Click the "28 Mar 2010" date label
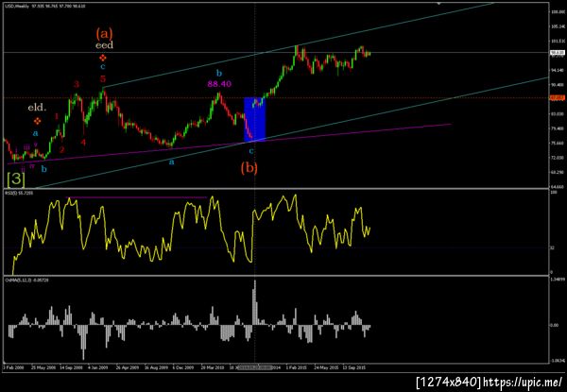The image size is (567, 392). click(x=214, y=367)
